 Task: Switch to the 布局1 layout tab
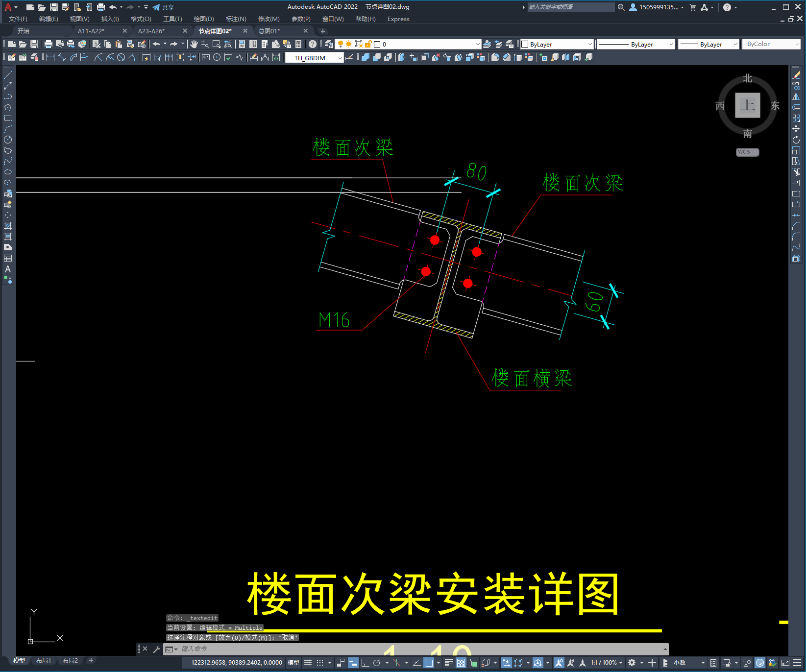pyautogui.click(x=44, y=661)
